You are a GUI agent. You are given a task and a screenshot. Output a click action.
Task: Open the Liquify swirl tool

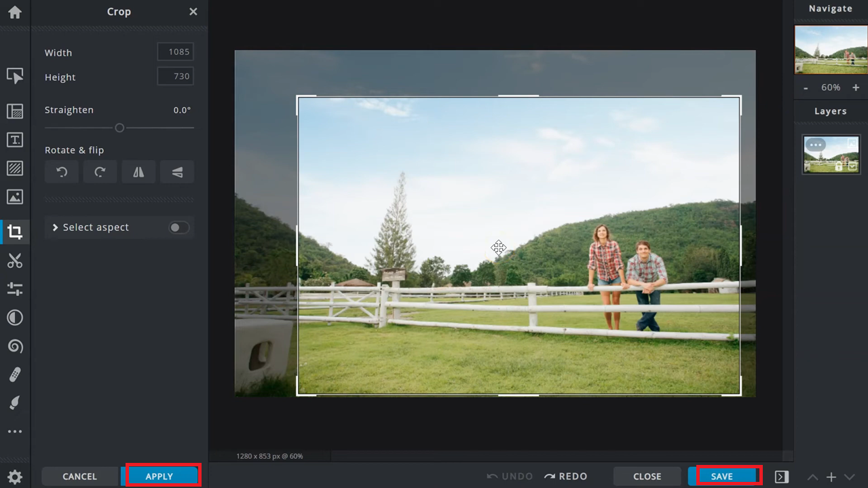pos(14,346)
